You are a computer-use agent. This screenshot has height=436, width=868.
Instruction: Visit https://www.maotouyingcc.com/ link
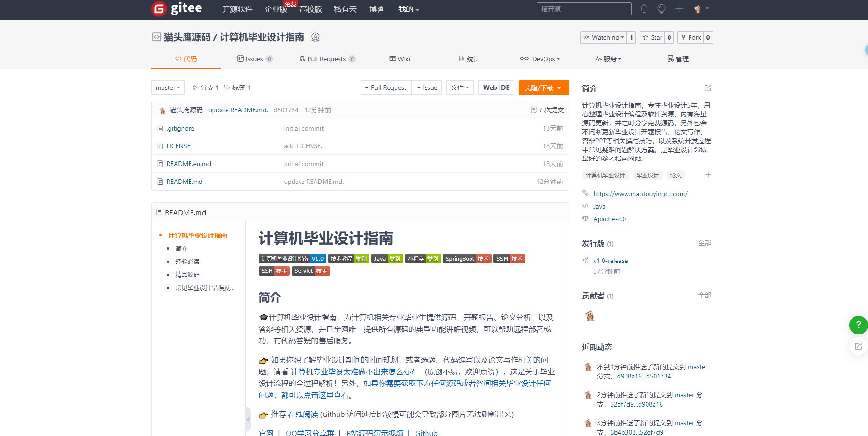(x=640, y=194)
